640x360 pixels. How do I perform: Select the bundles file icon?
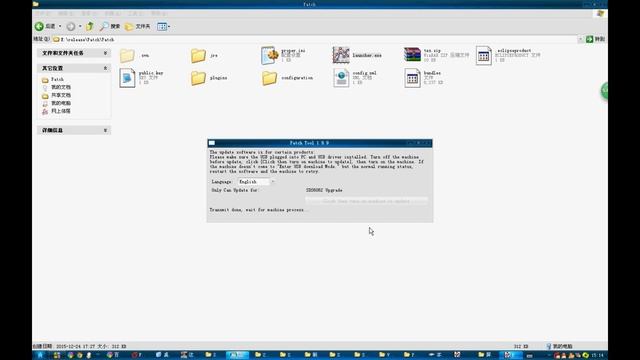[x=412, y=78]
